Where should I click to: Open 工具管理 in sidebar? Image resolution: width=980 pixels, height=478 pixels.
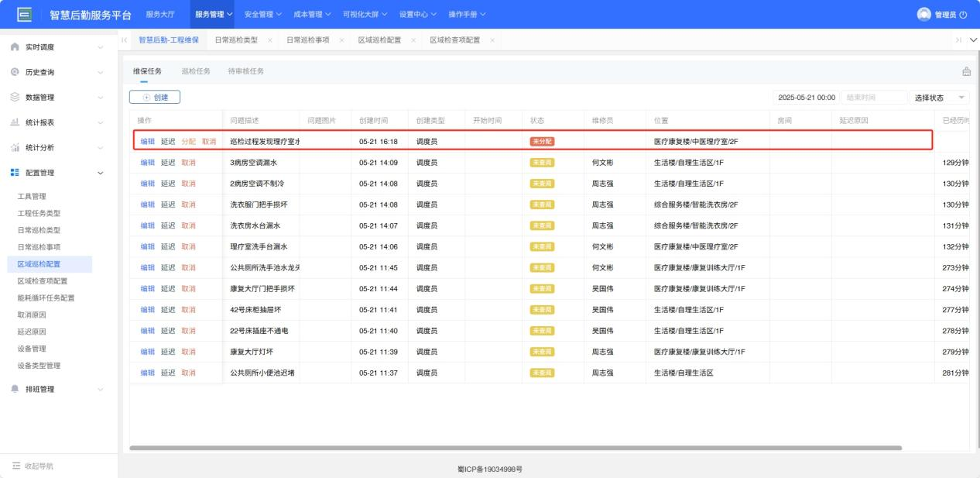pos(32,196)
